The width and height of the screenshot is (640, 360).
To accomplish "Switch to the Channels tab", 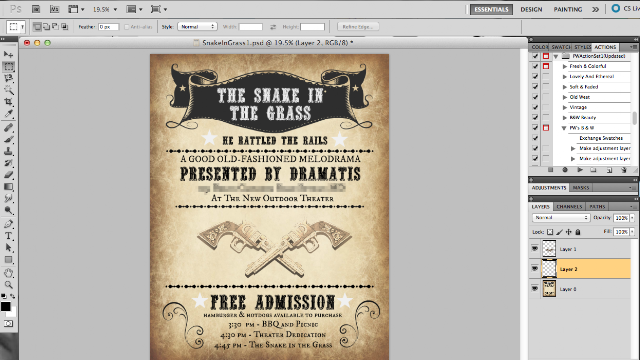I will pyautogui.click(x=569, y=207).
